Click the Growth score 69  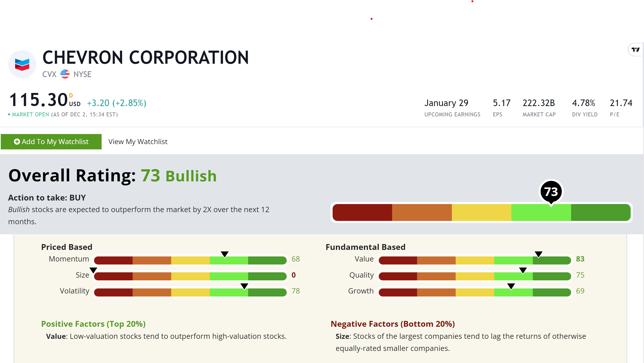(x=580, y=291)
